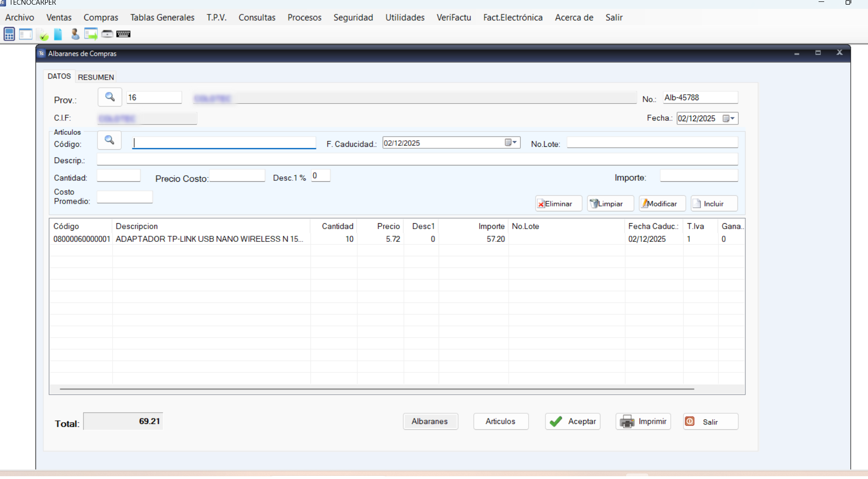Search supplier with Prov. magnifier icon
868x479 pixels.
(110, 97)
